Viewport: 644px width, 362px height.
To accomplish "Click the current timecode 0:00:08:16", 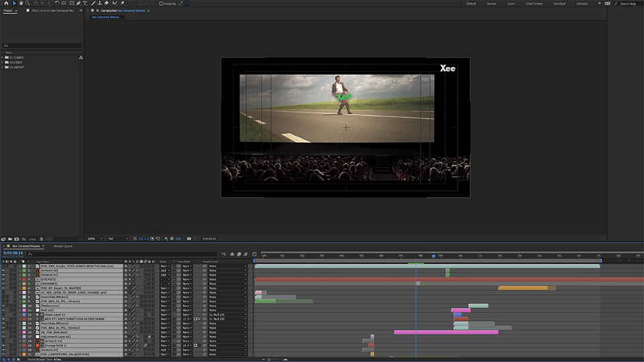I will 13,253.
